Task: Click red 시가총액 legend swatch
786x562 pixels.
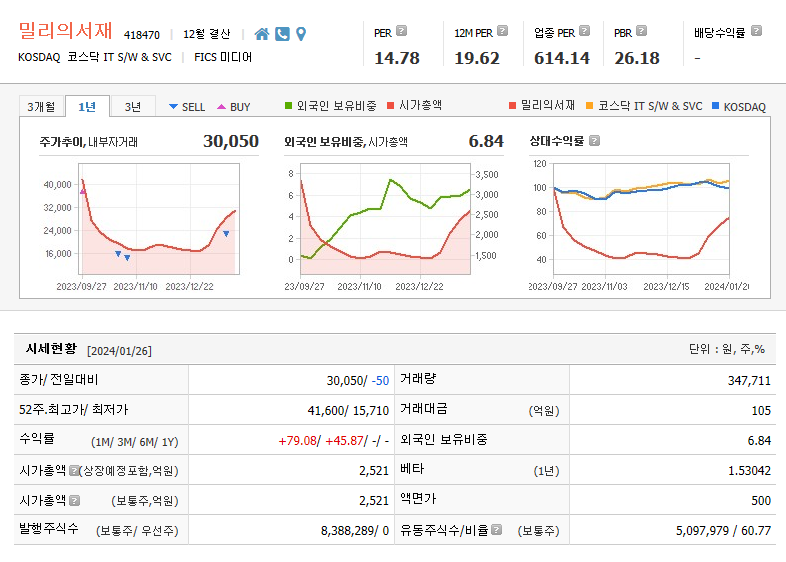Action: pyautogui.click(x=390, y=106)
